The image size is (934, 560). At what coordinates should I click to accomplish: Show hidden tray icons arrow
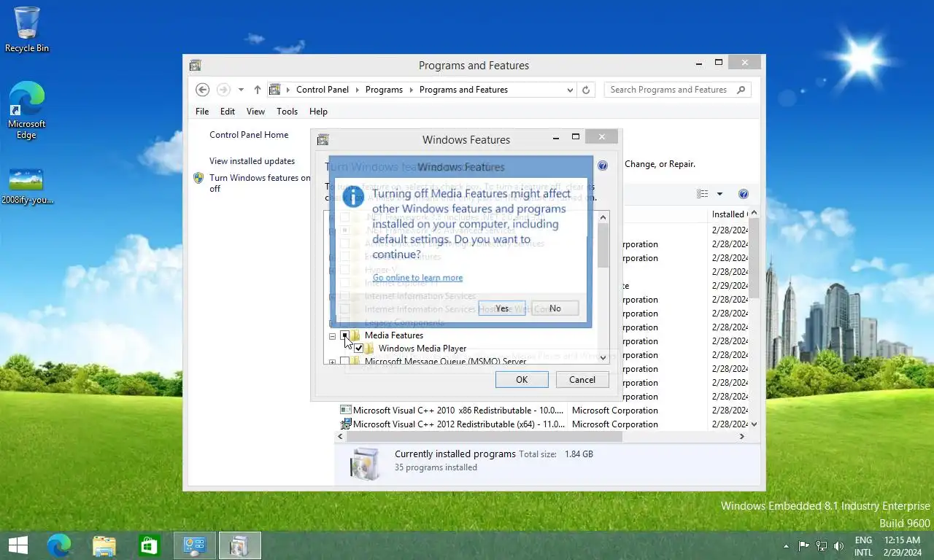[x=786, y=546]
